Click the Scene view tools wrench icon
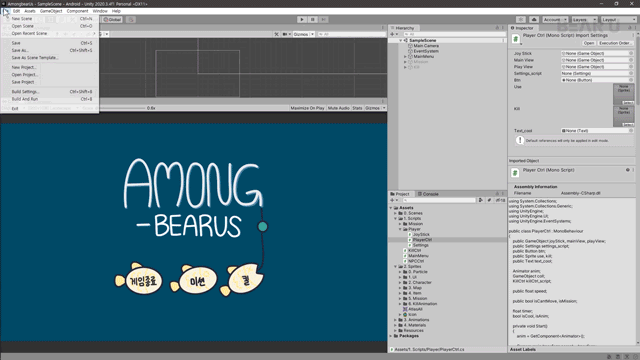The height and width of the screenshot is (360, 640). tap(276, 34)
